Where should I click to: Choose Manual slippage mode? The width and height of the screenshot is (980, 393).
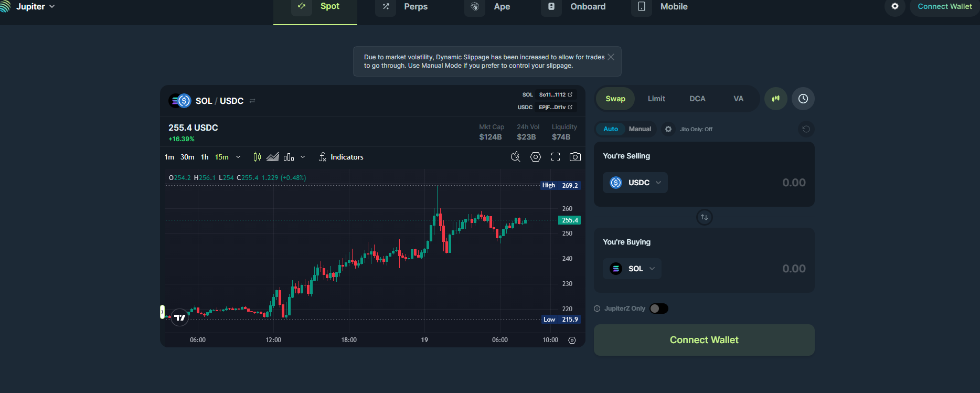640,129
